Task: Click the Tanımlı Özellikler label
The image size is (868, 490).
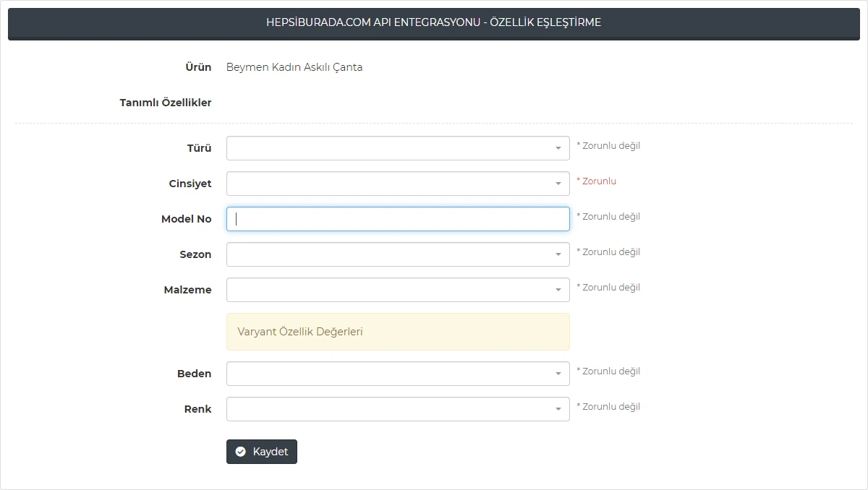Action: (166, 103)
